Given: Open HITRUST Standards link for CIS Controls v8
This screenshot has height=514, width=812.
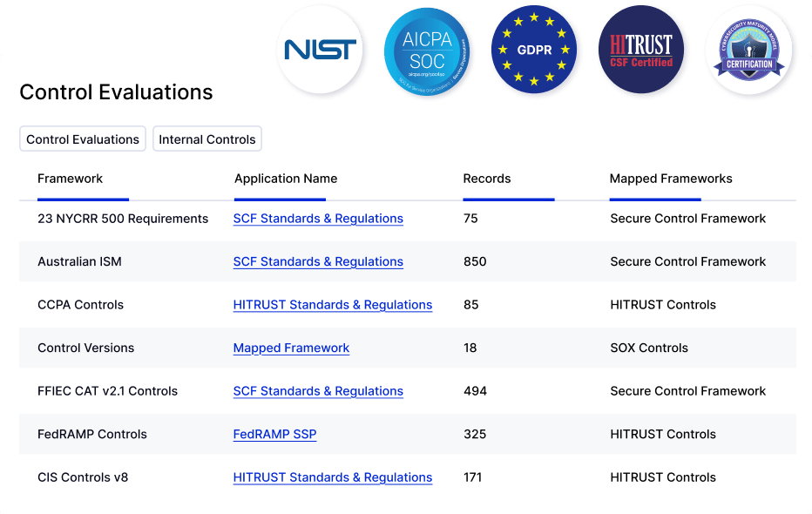Looking at the screenshot, I should click(x=333, y=477).
